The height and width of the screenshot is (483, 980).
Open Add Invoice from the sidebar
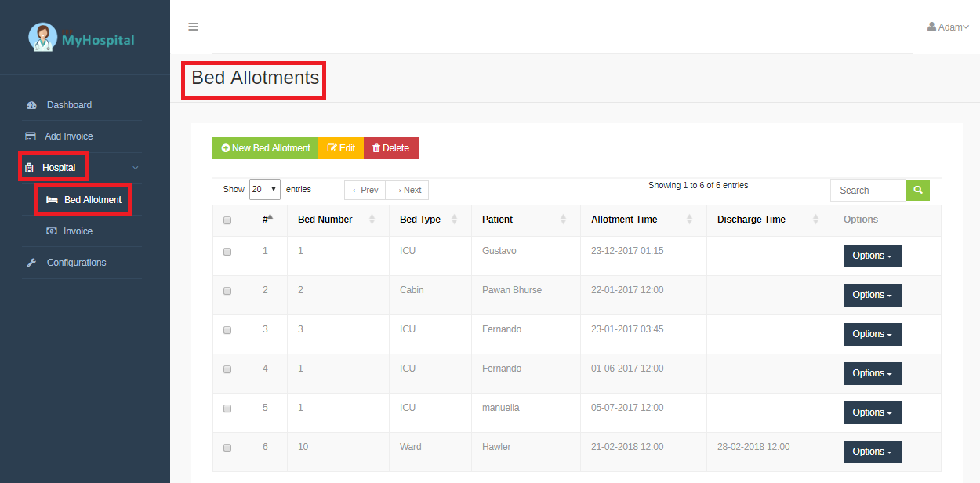(x=69, y=136)
